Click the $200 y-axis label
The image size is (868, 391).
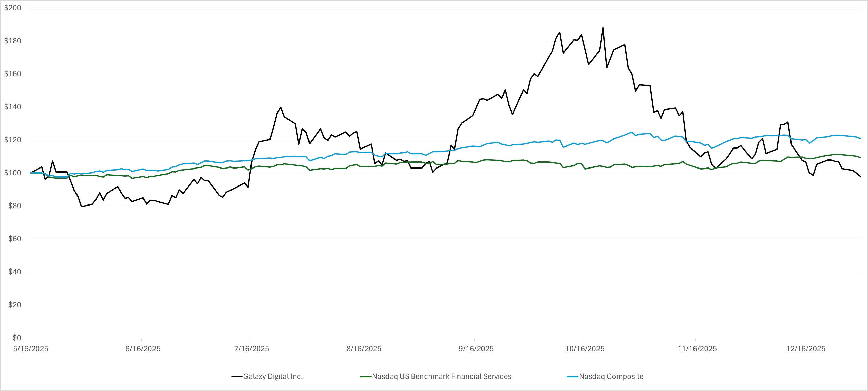pos(12,8)
